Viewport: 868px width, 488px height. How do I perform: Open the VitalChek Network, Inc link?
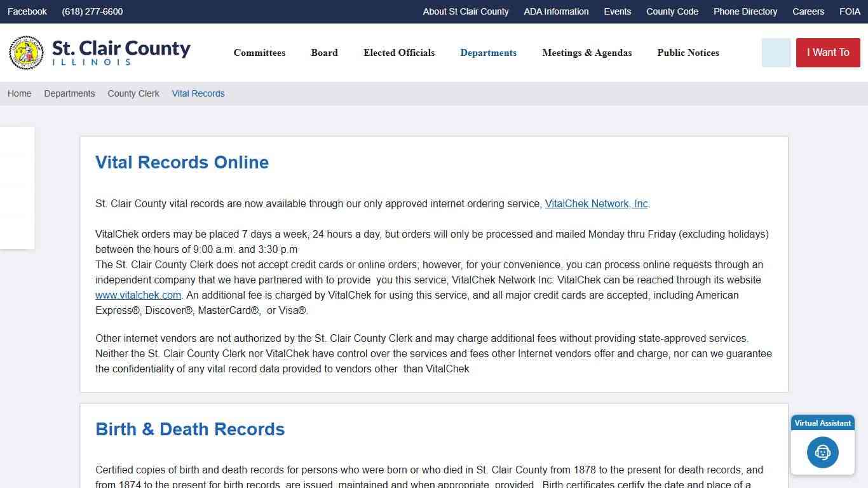(x=596, y=203)
